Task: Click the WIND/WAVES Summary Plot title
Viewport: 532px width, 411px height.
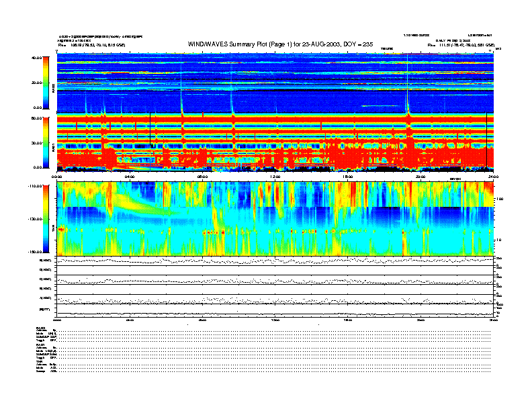Action: click(280, 44)
